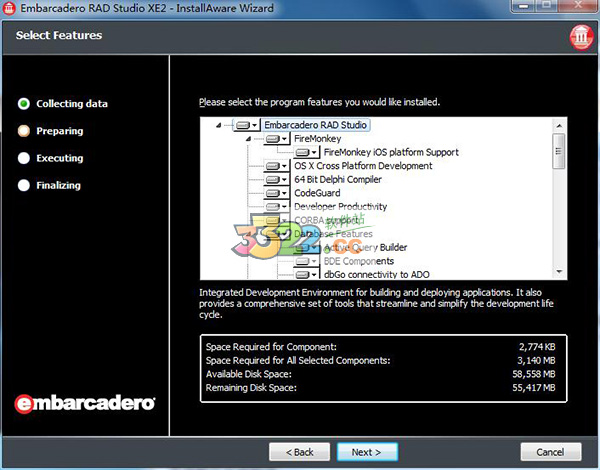Open the Embarcadero RAD Studio feature install dropdown

point(246,125)
